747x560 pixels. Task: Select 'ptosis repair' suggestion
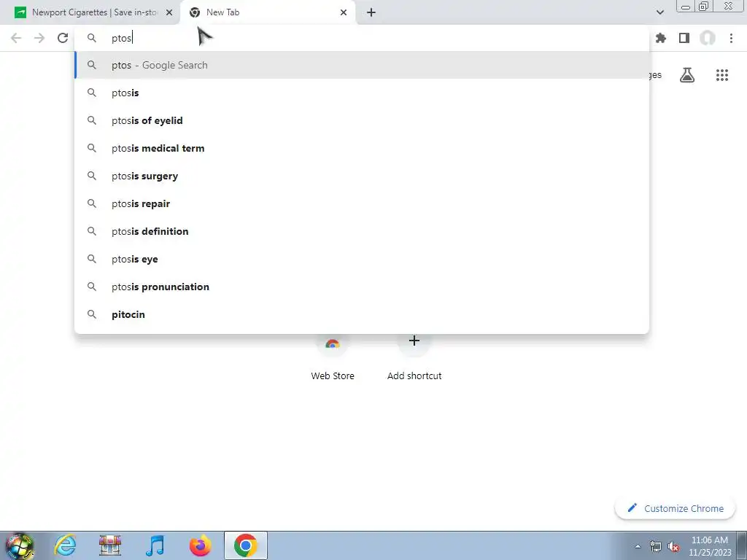click(362, 203)
